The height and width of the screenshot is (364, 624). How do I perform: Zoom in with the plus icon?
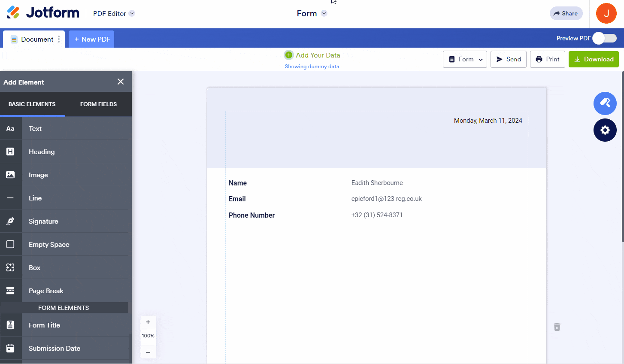148,322
